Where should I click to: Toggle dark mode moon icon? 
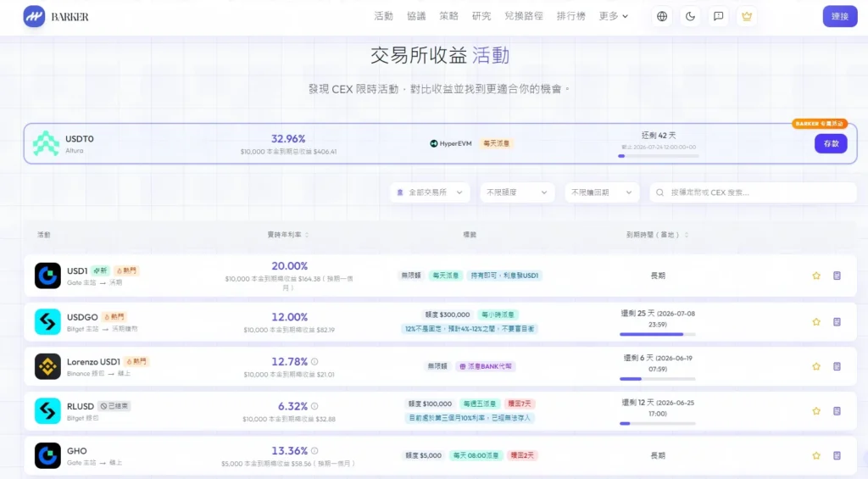690,17
